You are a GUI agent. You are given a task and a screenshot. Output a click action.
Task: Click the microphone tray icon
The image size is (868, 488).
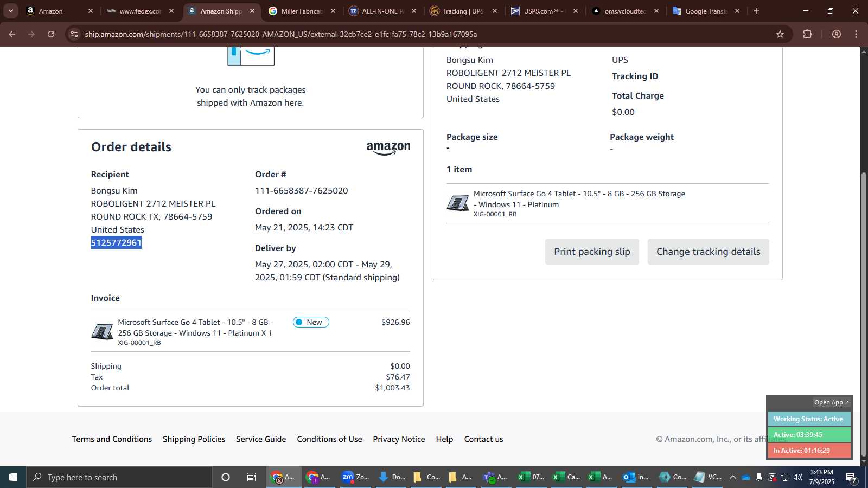point(758,477)
